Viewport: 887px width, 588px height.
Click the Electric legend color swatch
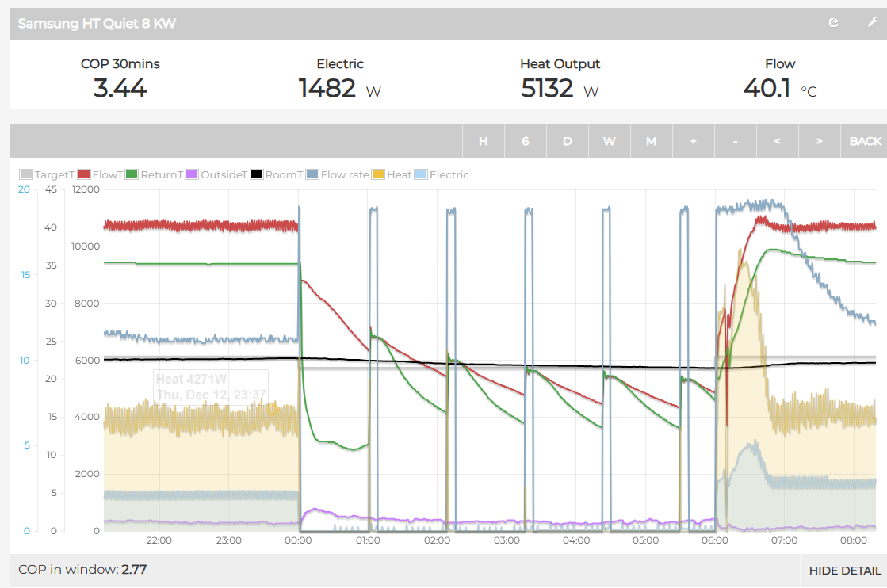[421, 174]
